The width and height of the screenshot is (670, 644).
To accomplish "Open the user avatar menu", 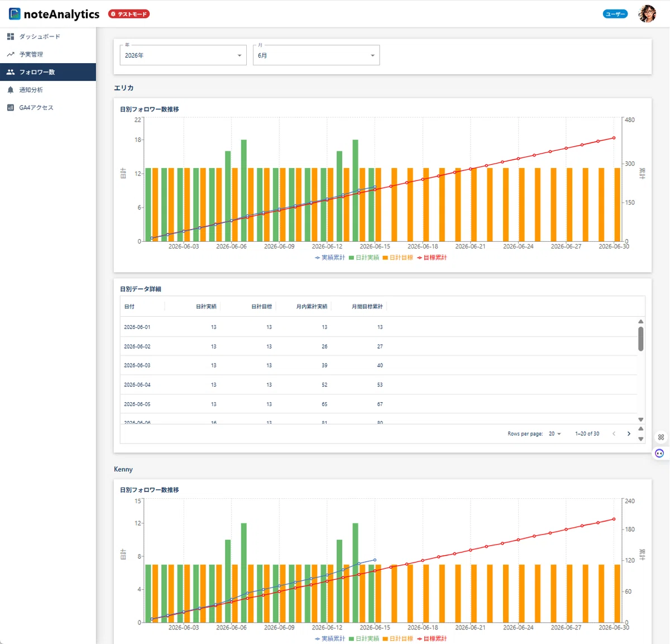I will point(647,14).
